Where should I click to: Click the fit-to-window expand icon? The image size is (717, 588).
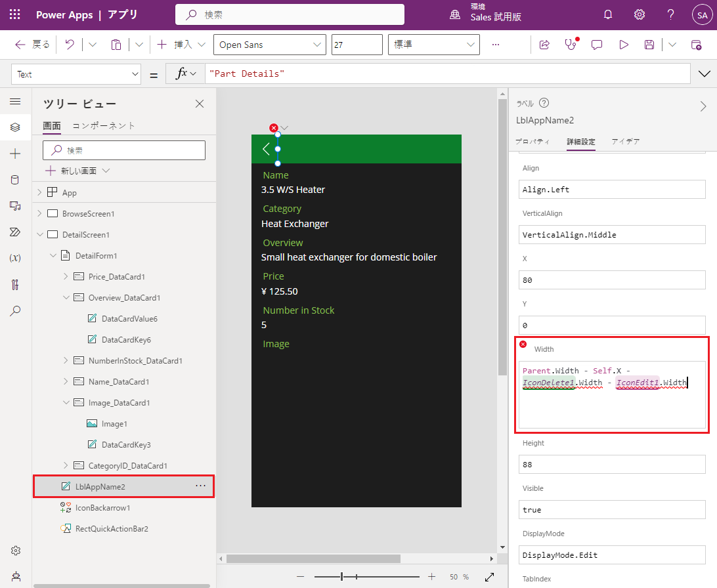[489, 577]
